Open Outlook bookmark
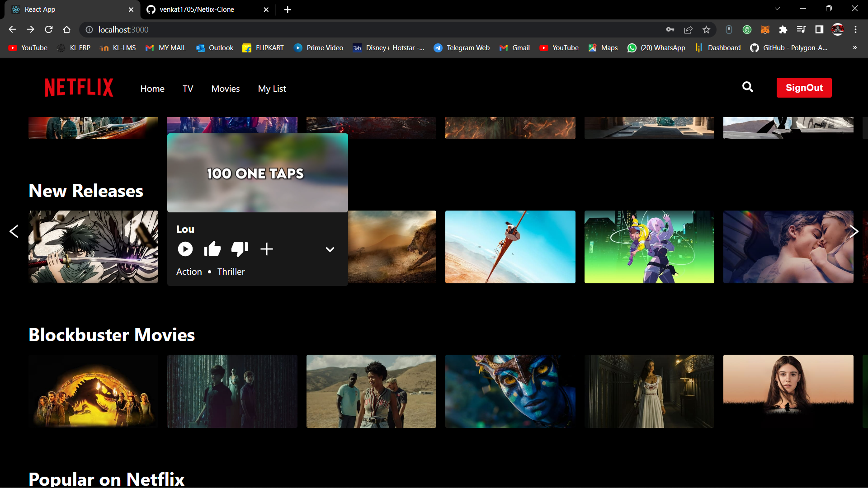This screenshot has height=488, width=868. click(215, 48)
